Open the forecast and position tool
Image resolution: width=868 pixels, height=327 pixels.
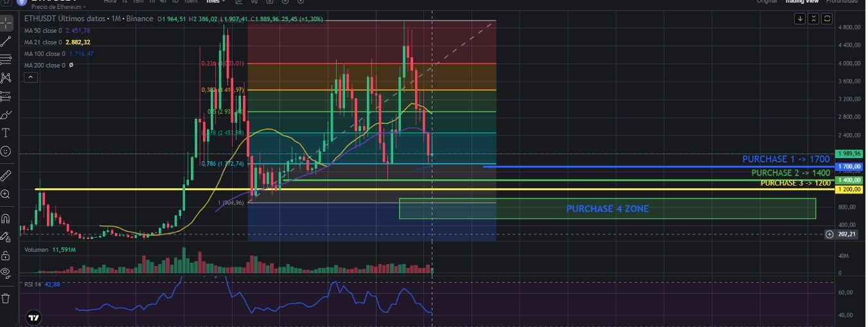coord(6,96)
